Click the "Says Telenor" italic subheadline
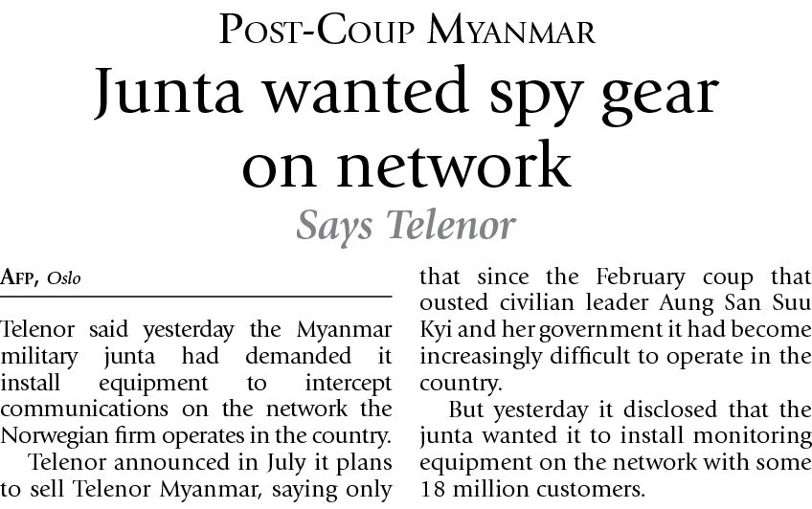Viewport: 812px width, 509px height. (x=406, y=225)
